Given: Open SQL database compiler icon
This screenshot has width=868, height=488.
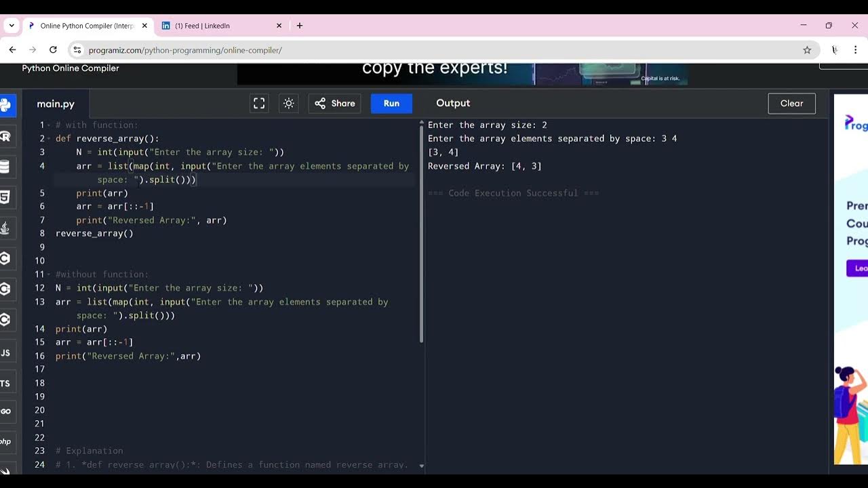Looking at the screenshot, I should coord(5,167).
